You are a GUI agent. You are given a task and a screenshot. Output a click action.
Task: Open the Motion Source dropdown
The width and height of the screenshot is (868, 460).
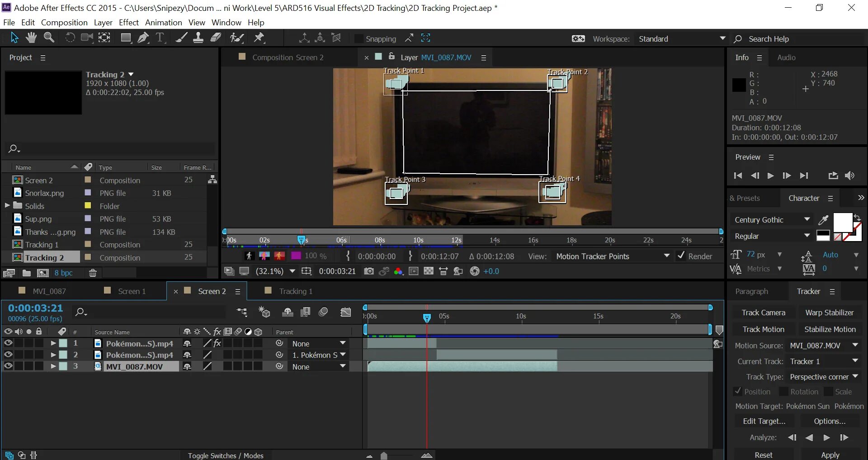pyautogui.click(x=824, y=346)
